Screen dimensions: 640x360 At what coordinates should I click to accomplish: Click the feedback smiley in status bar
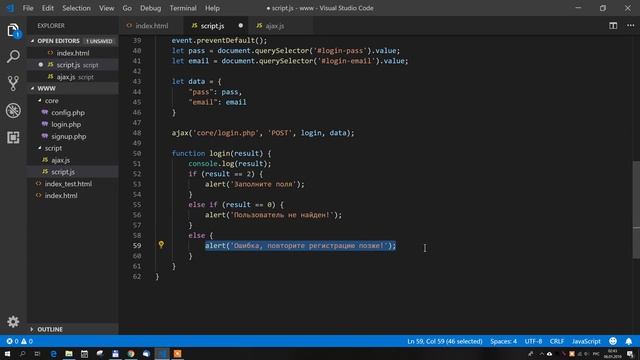[613, 341]
